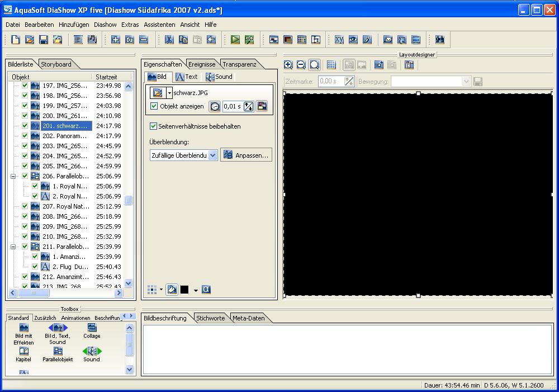Click the clock duration icon next to 0,01 s
The height and width of the screenshot is (392, 559).
[x=215, y=106]
